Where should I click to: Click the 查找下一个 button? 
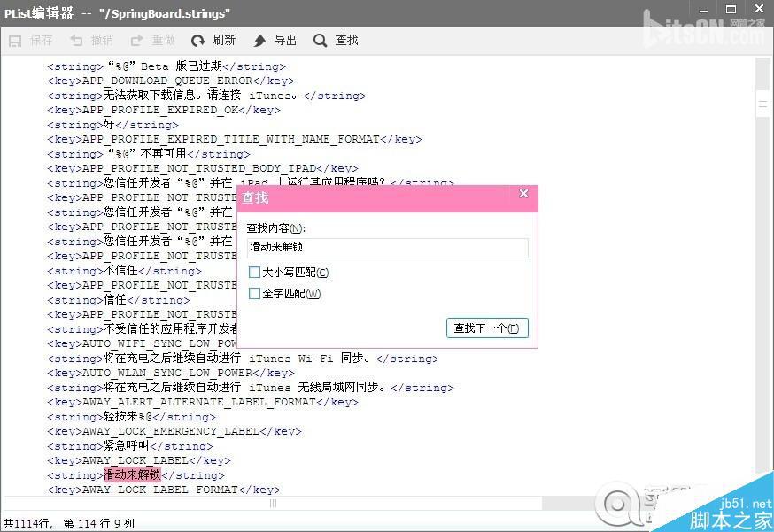[487, 328]
